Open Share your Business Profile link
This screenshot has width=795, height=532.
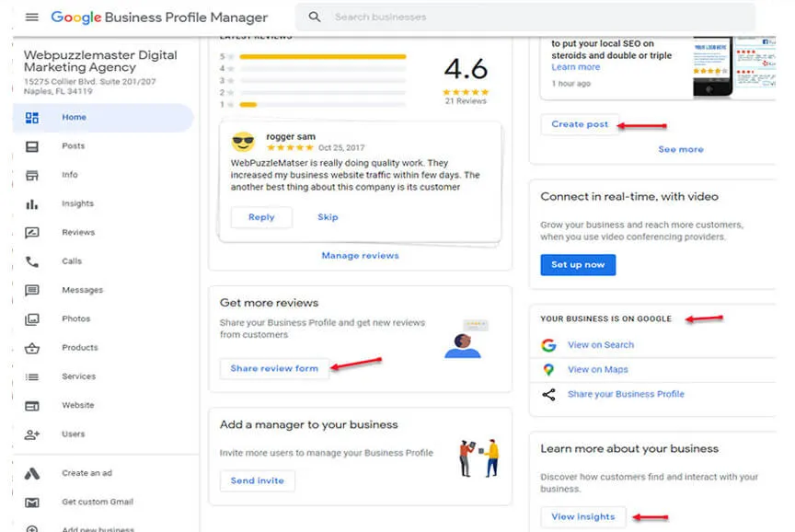click(x=626, y=394)
